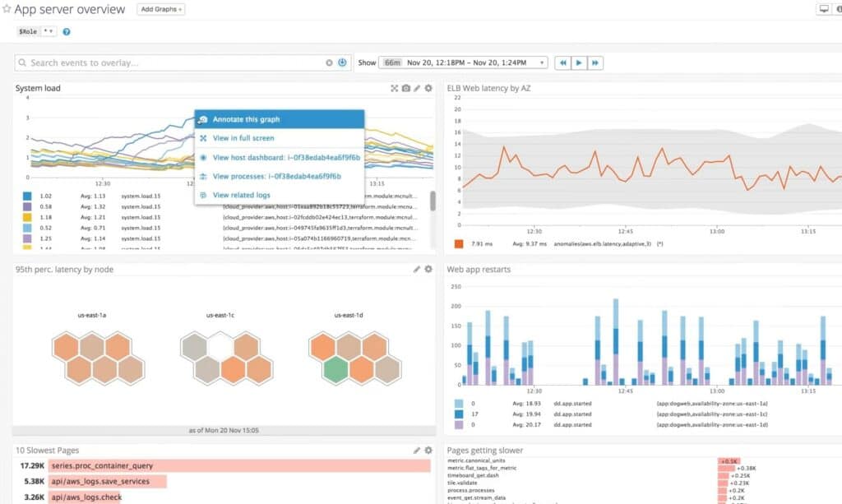This screenshot has width=842, height=504.
Task: Click Annotate this graph in the popup
Action: tap(244, 118)
